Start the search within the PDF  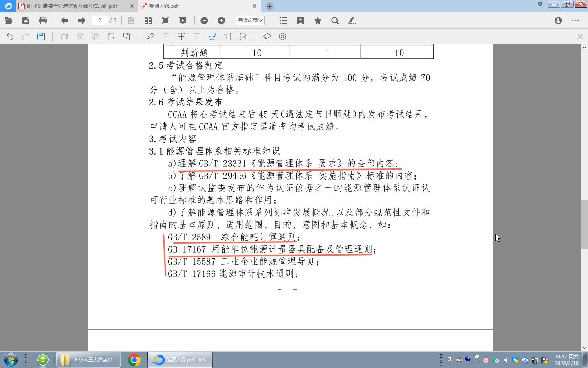[335, 20]
